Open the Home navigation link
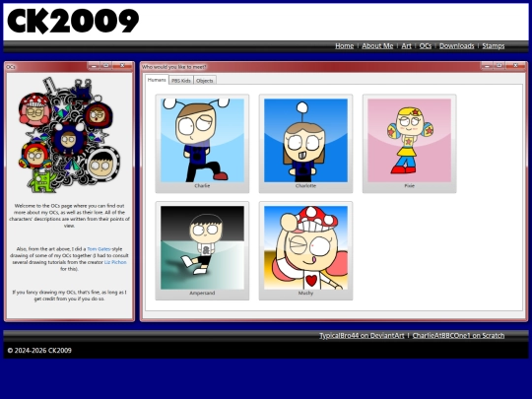The height and width of the screenshot is (399, 532). click(x=345, y=45)
